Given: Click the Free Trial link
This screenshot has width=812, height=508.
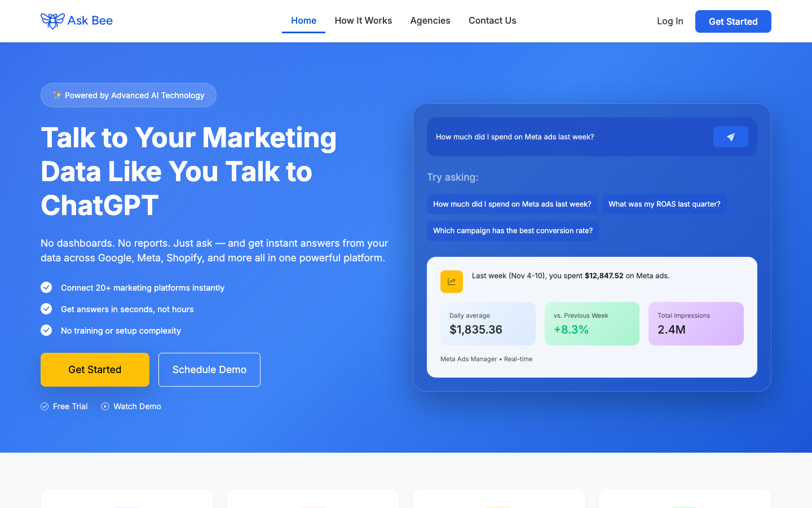Looking at the screenshot, I should point(64,406).
